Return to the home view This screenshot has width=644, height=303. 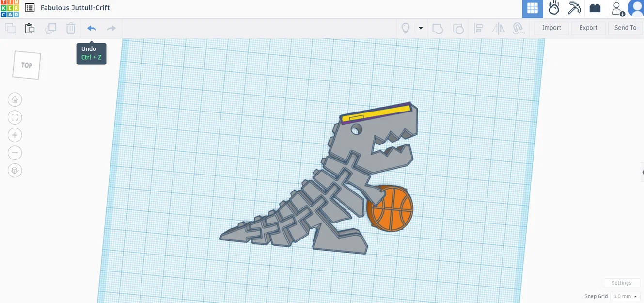tap(15, 99)
